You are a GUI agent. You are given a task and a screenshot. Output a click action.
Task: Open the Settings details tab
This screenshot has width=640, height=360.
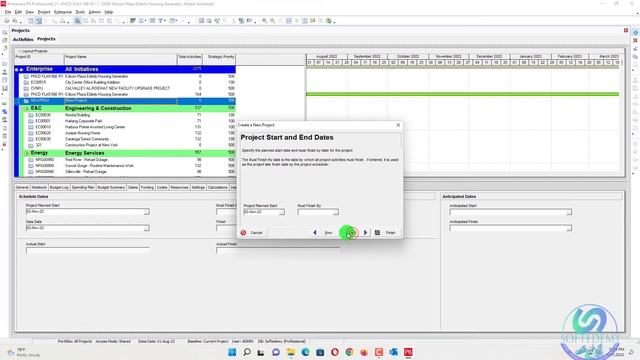198,187
